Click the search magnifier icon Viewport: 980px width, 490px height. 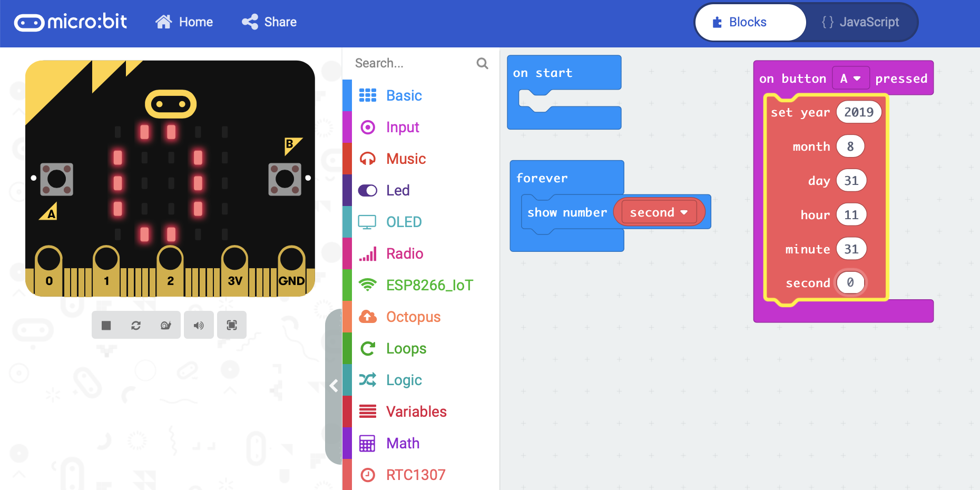tap(482, 64)
